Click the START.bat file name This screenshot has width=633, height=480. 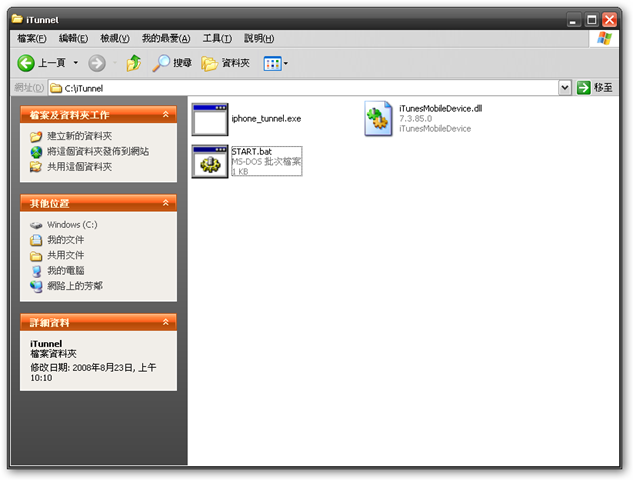(x=252, y=151)
